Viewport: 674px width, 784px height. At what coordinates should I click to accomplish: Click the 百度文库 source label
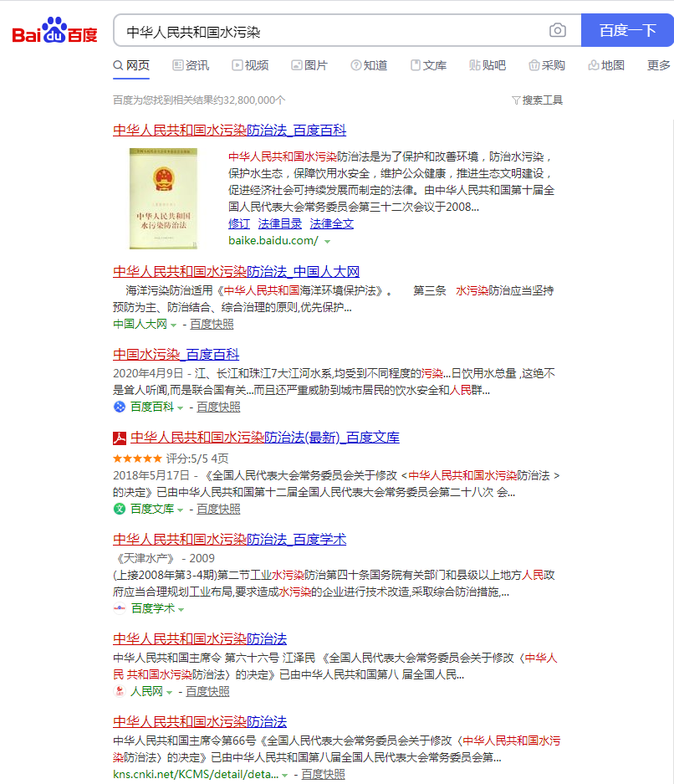[152, 509]
